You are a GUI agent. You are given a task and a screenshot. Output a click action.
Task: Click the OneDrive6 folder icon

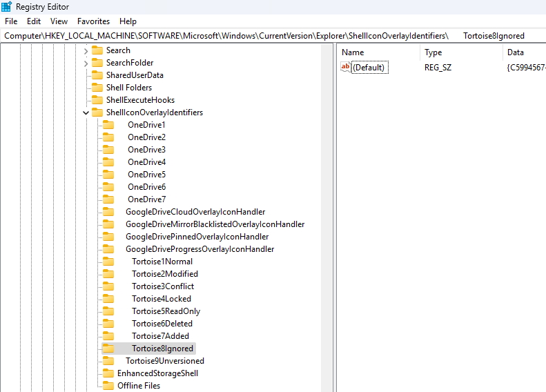[x=108, y=187]
